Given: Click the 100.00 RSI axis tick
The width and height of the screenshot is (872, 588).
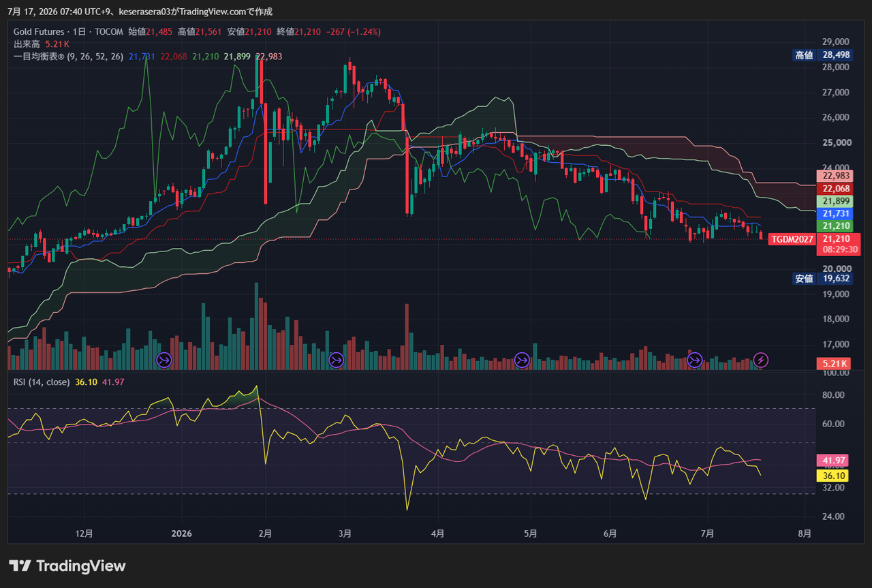Looking at the screenshot, I should pos(835,373).
